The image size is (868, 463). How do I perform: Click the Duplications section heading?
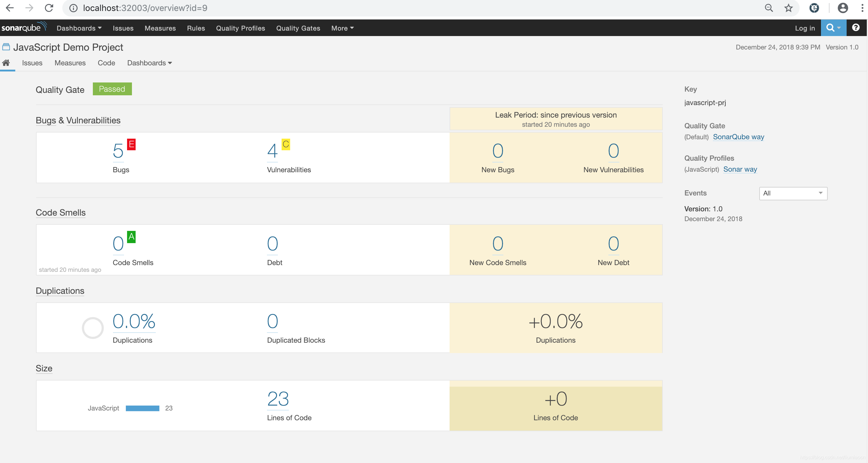[x=60, y=291]
